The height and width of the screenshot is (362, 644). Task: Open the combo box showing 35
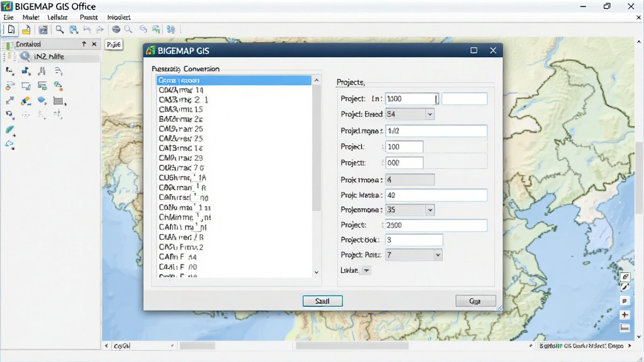[x=409, y=210]
